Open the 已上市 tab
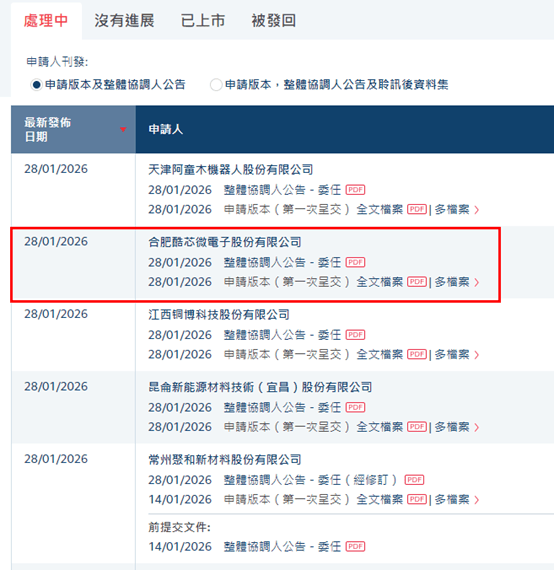 203,21
